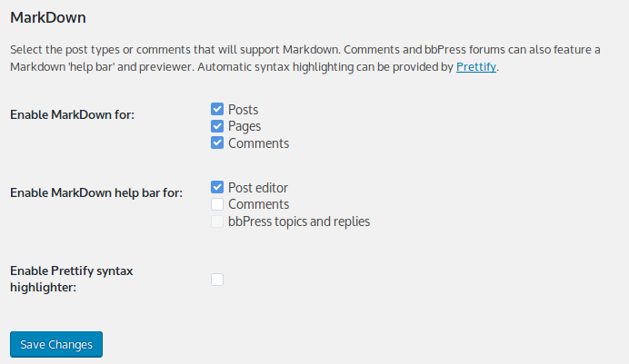Screen dimensions: 629x364
Task: Click "Comments" label under Enable MarkDown for
Action: pyautogui.click(x=258, y=143)
